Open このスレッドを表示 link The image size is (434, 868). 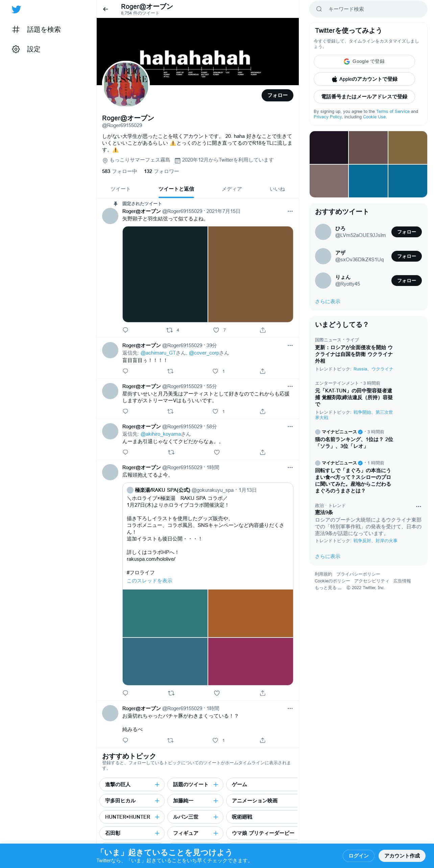[x=149, y=581]
